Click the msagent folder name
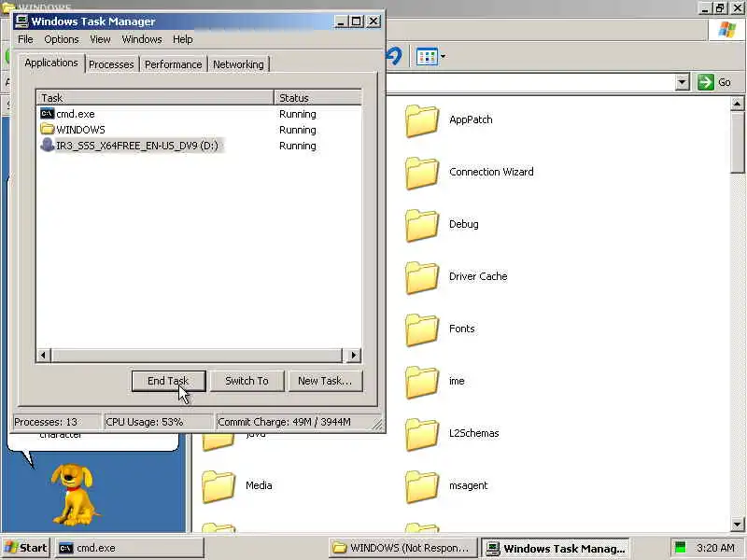This screenshot has height=560, width=747. point(469,485)
